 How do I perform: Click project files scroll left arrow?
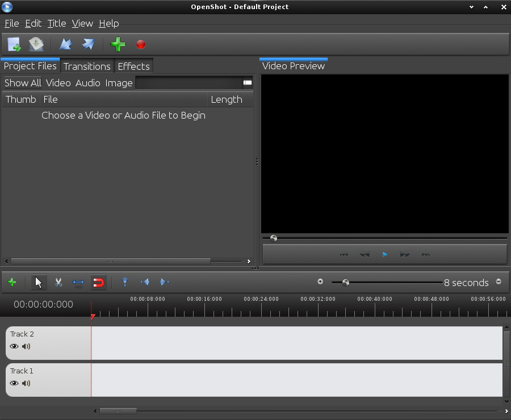(6, 261)
